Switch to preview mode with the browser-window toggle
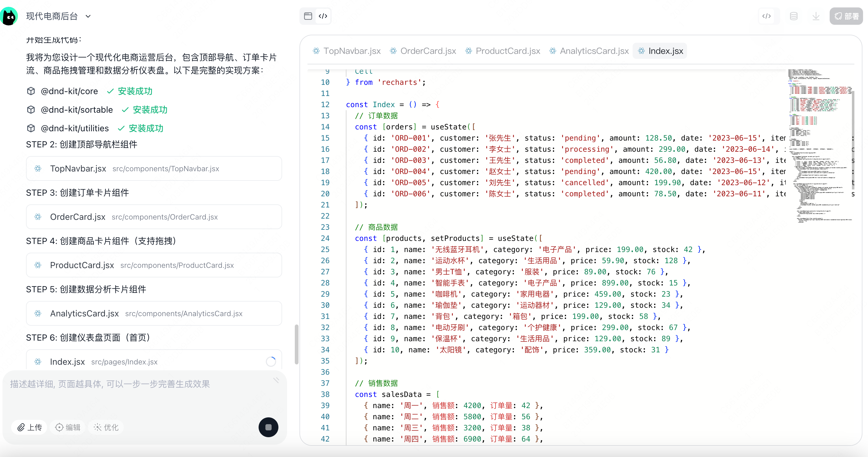Screen dimensions: 868x457 click(x=308, y=16)
